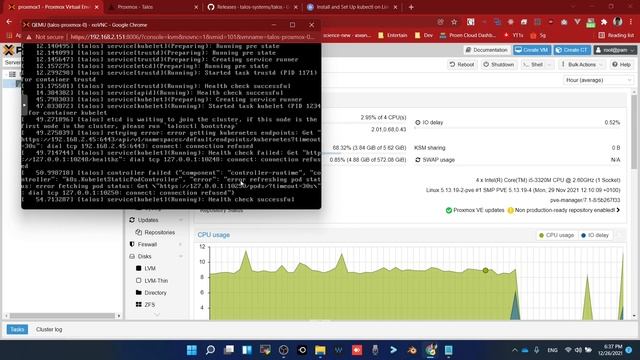Collapse the Disks section arrow
640x360 pixels.
180,256
